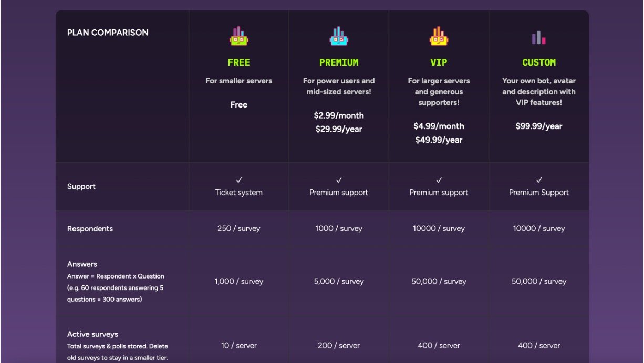Click the VIP plan support checkmark
The width and height of the screenshot is (644, 363).
439,180
